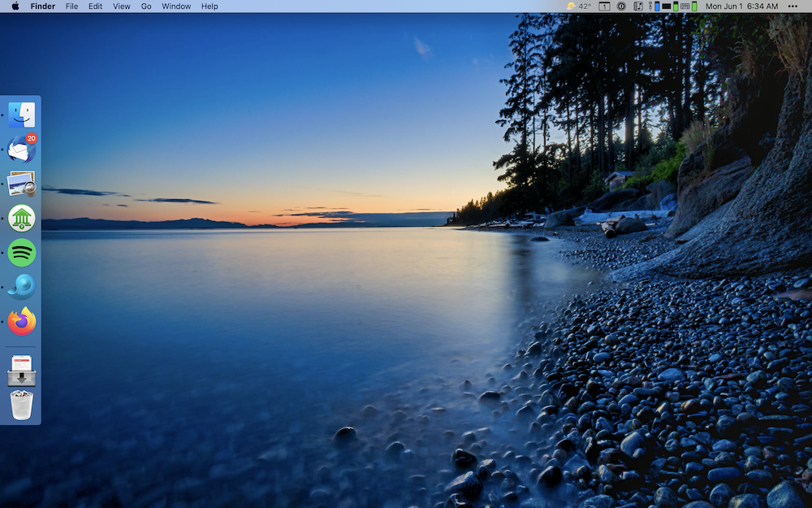Open the Window menu
Image resolution: width=812 pixels, height=508 pixels.
176,7
